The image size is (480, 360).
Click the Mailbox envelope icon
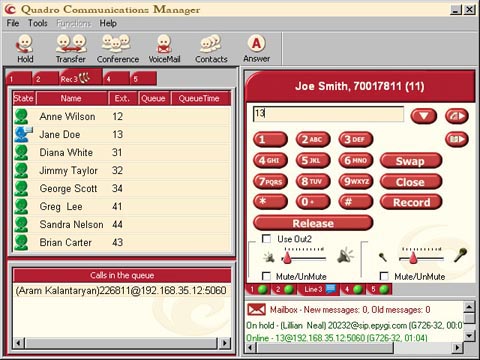pos(256,310)
